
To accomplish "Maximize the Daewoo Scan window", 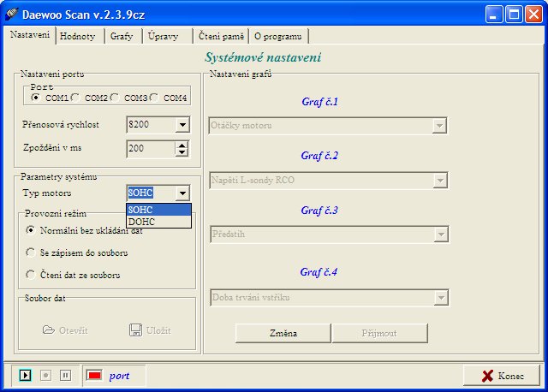I will [514, 15].
